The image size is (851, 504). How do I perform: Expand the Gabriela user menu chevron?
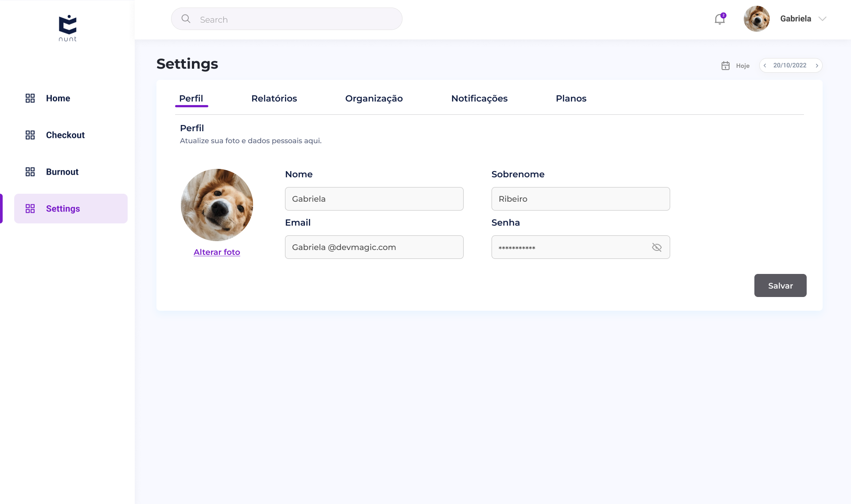pos(823,19)
